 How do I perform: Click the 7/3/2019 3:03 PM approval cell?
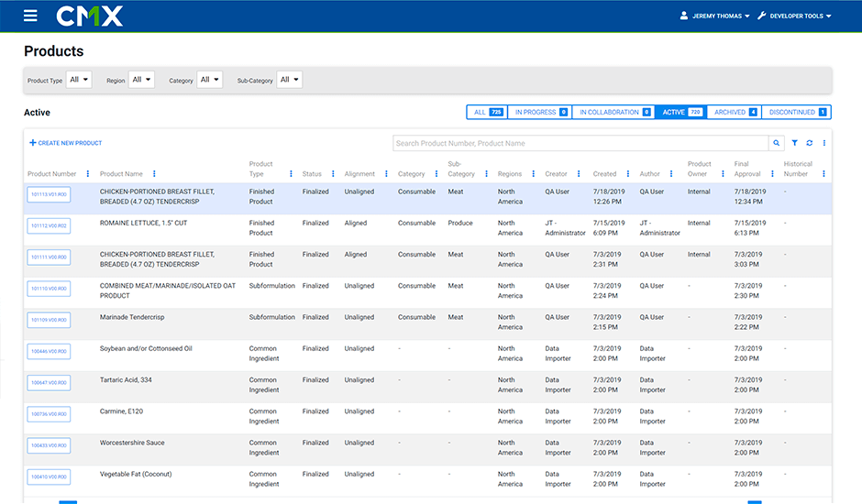pyautogui.click(x=748, y=259)
